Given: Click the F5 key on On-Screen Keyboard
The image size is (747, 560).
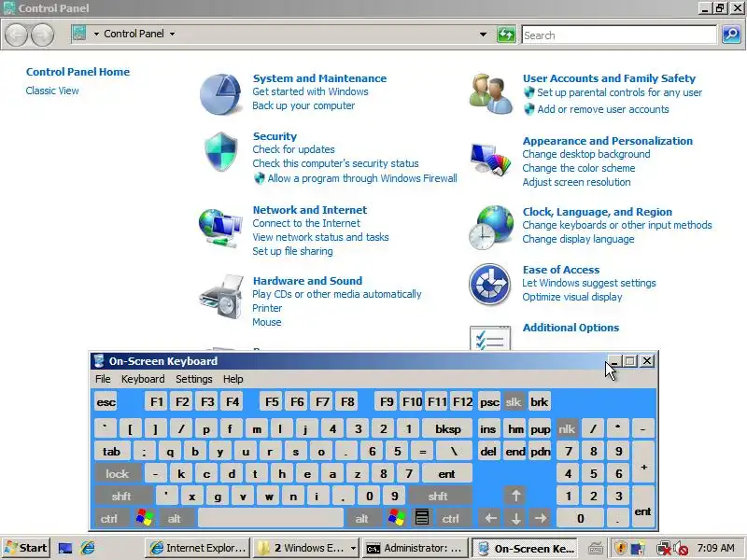Looking at the screenshot, I should click(272, 402).
